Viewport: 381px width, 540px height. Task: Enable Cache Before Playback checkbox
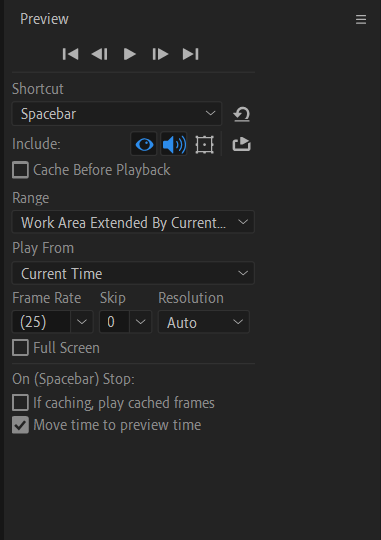[x=20, y=170]
